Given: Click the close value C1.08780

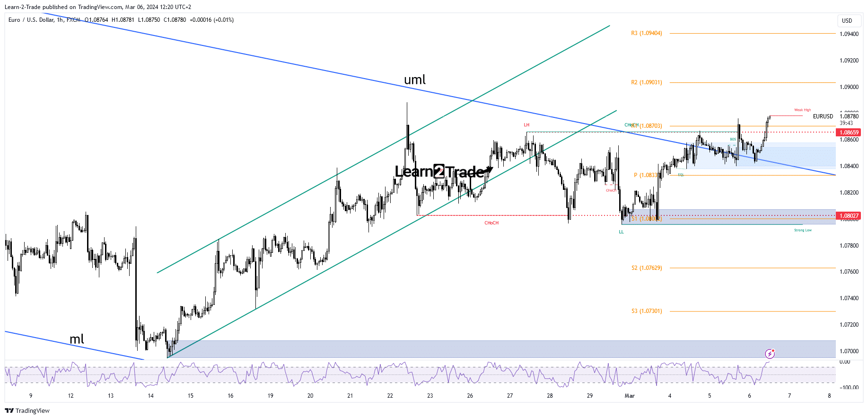Looking at the screenshot, I should pos(175,20).
